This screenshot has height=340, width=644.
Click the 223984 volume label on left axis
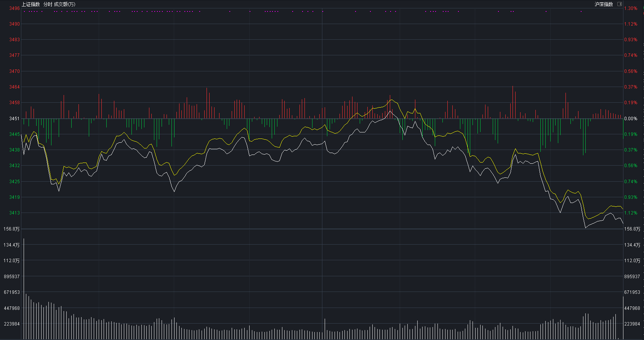pos(12,324)
